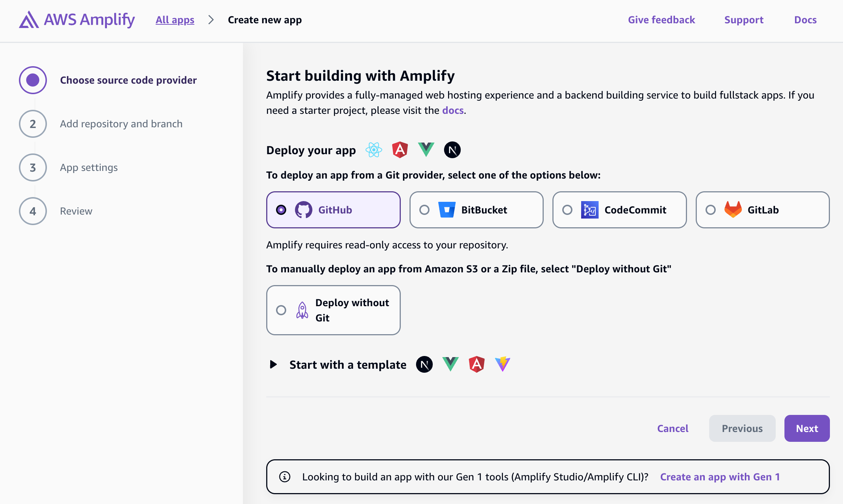Open Create an app with Gen 1 link
Viewport: 843px width, 504px height.
720,477
